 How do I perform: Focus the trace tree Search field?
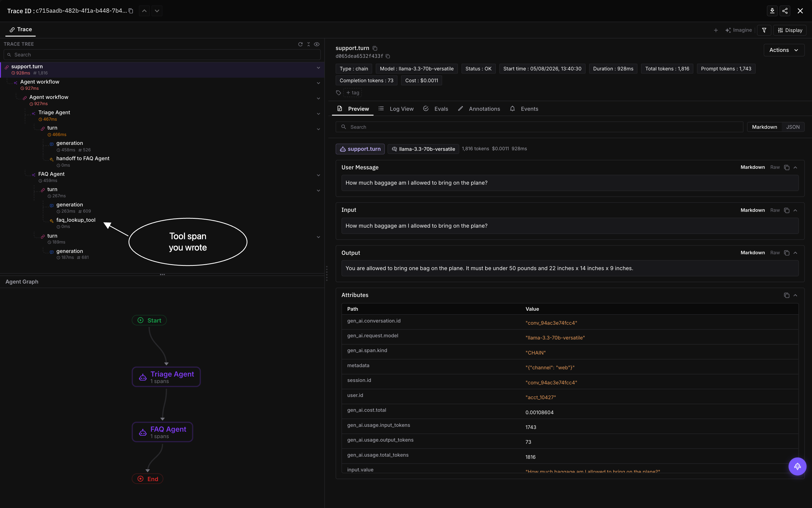[162, 55]
